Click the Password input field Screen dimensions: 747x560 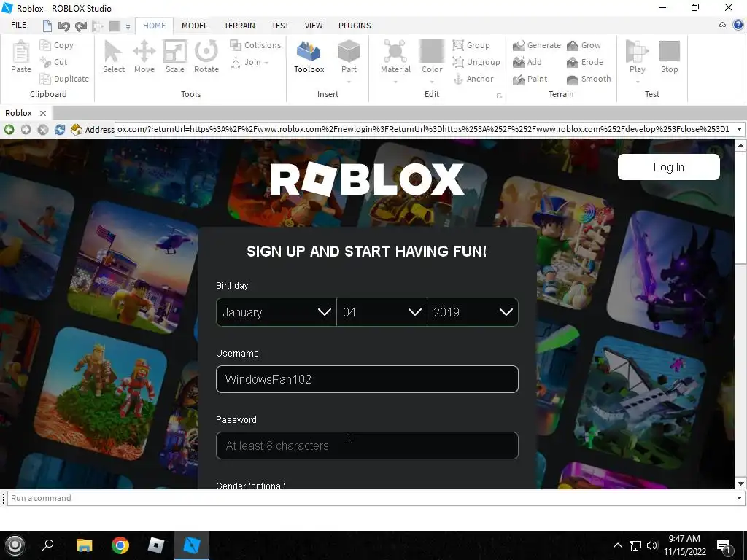pyautogui.click(x=367, y=446)
